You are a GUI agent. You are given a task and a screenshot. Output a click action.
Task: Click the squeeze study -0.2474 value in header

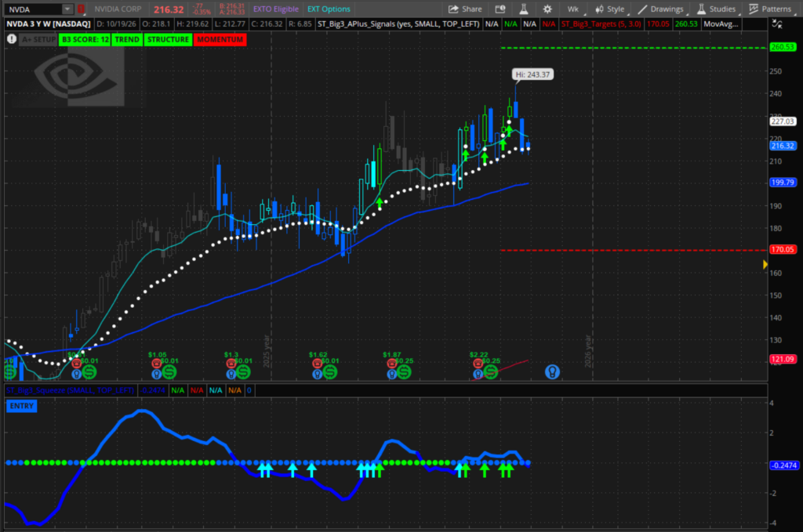coord(153,390)
